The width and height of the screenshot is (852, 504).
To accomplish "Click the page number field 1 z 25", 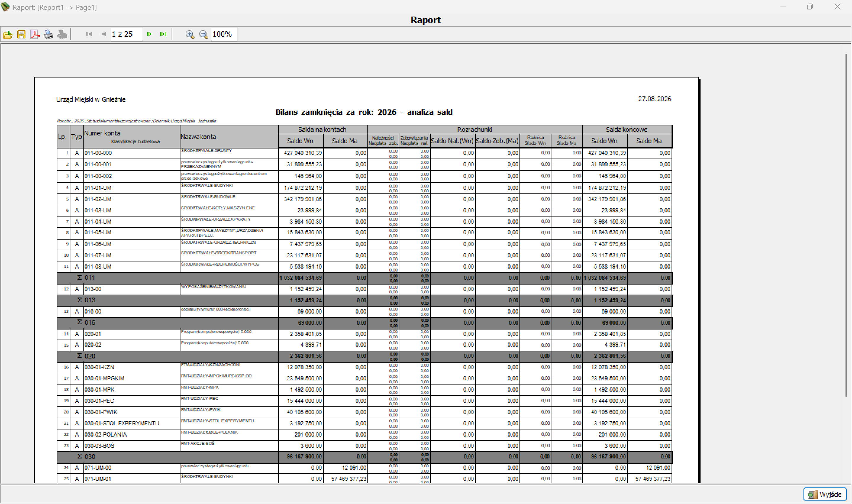I will coord(126,34).
